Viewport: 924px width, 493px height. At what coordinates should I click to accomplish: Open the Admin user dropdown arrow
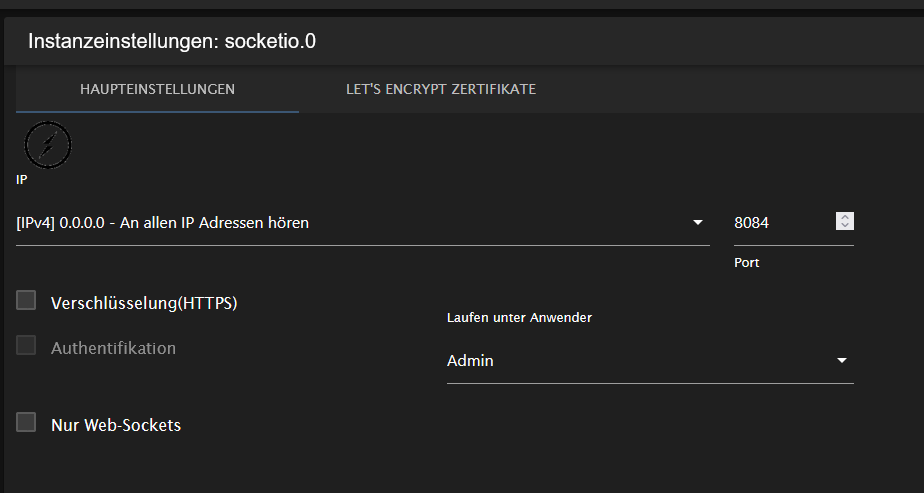coord(842,361)
